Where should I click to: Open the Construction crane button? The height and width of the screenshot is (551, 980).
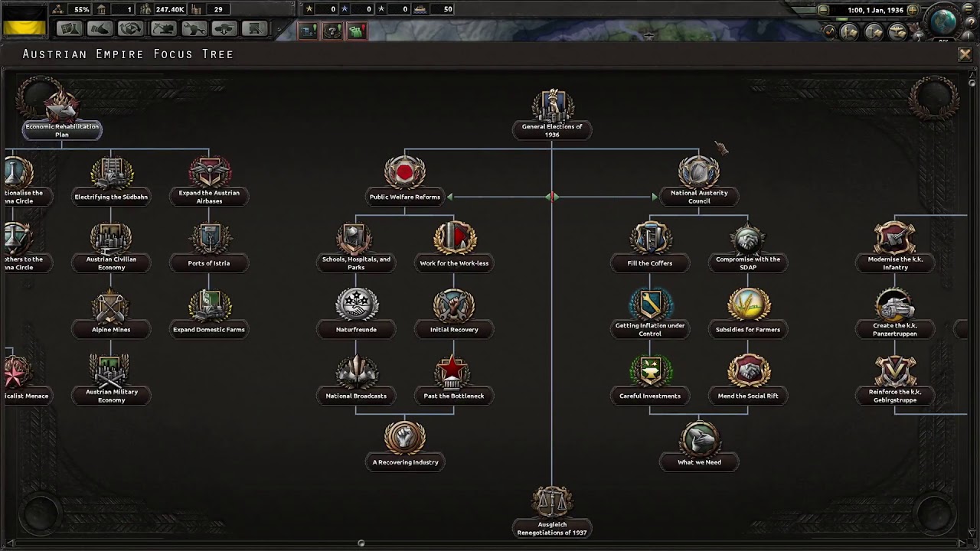click(162, 29)
